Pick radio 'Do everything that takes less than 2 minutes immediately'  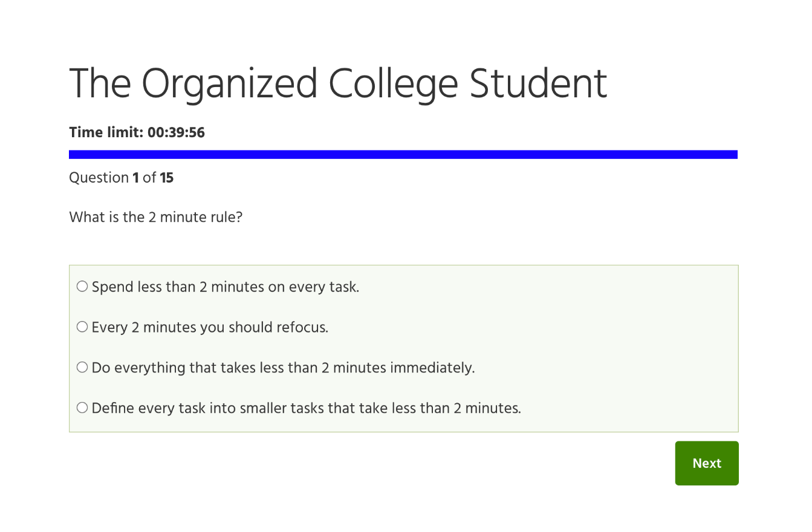[x=82, y=368]
